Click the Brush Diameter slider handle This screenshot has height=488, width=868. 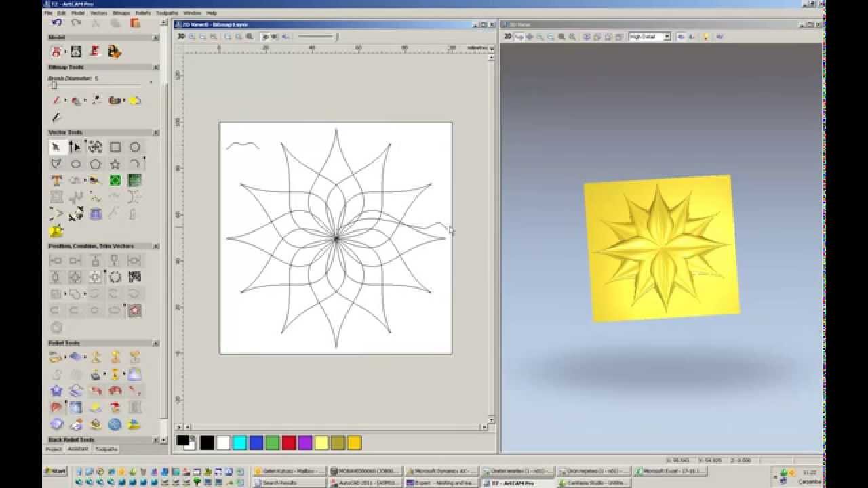(54, 85)
